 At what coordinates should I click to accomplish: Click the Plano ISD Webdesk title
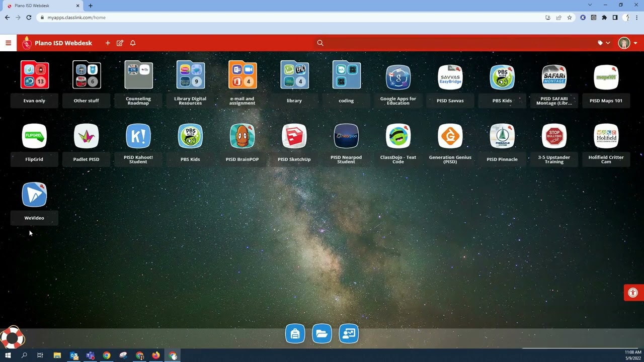coord(63,43)
